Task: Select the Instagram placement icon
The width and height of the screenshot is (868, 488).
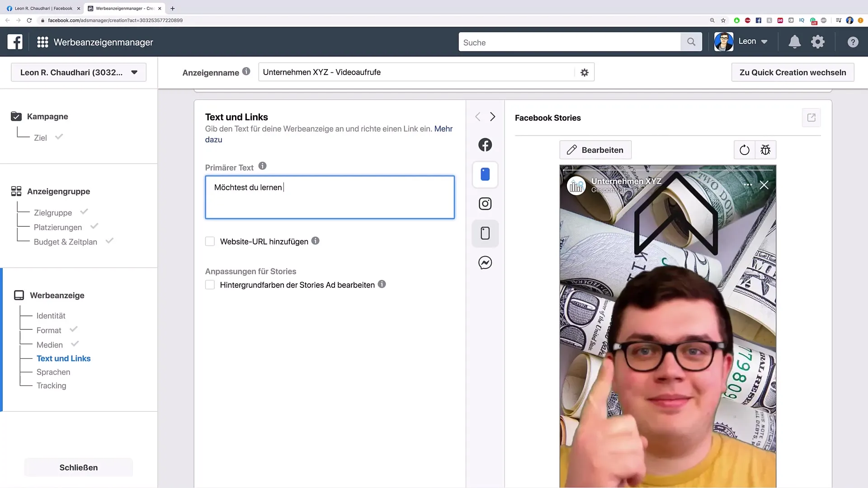Action: pos(485,204)
